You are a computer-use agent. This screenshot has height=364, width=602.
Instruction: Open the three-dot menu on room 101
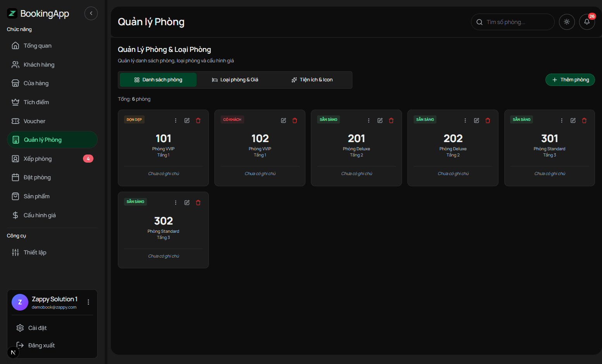pos(176,120)
